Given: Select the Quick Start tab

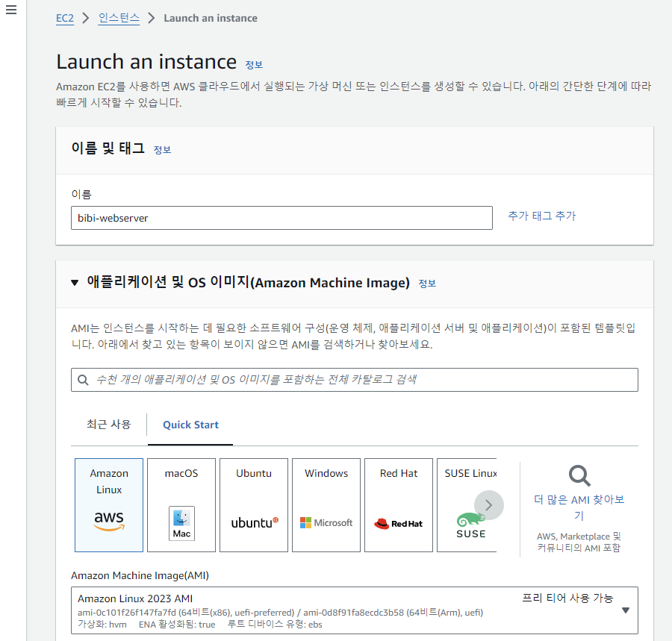Looking at the screenshot, I should (x=190, y=425).
